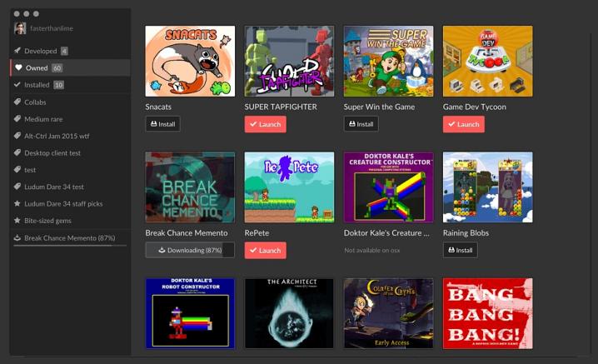Launch SUPER TAPFIGHTER
The height and width of the screenshot is (364, 598).
click(266, 124)
